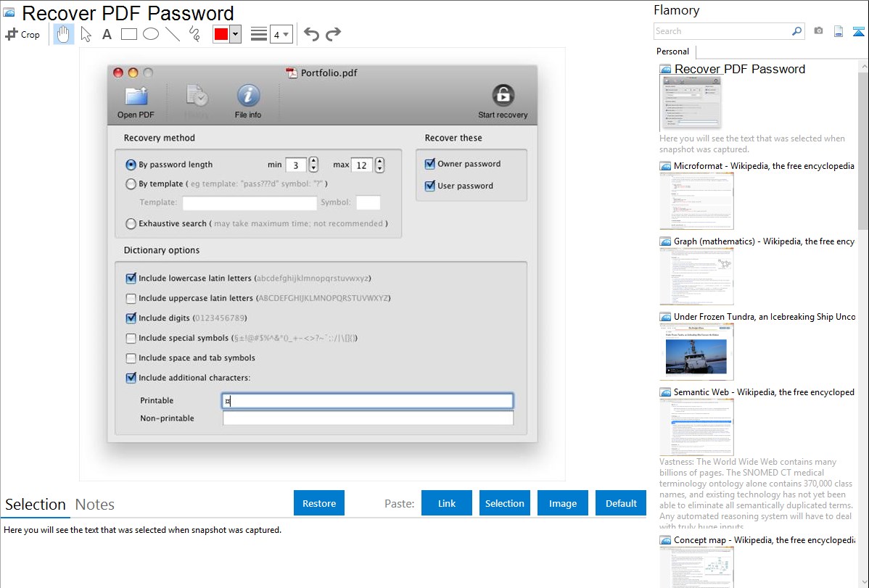Enable Include special symbols checkbox
The height and width of the screenshot is (588, 869).
point(131,338)
